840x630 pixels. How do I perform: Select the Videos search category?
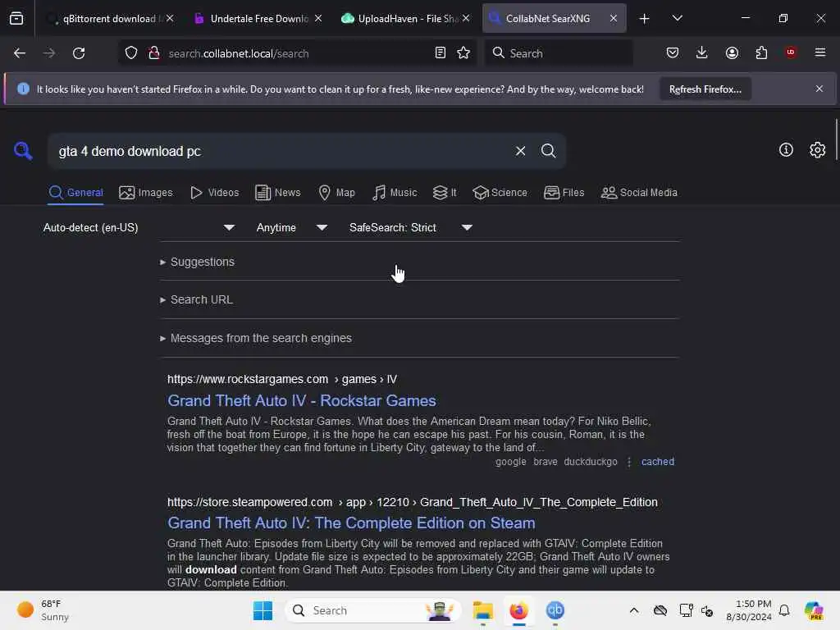pos(214,192)
